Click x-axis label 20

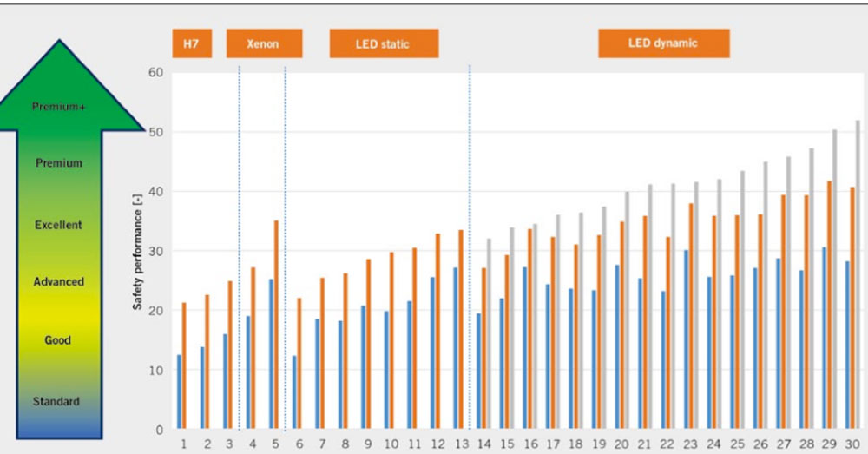(x=621, y=444)
